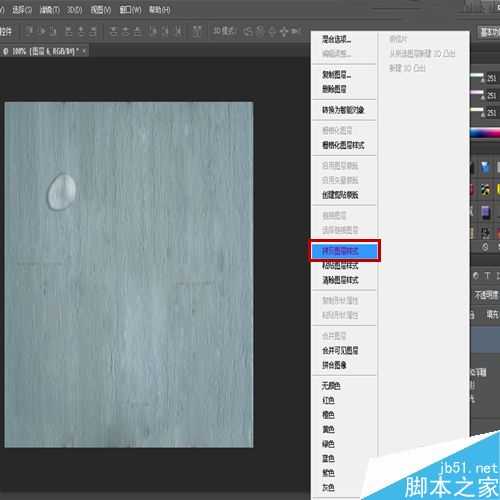Select the 3D slide mode icon
Image resolution: width=500 pixels, height=500 pixels.
(284, 32)
